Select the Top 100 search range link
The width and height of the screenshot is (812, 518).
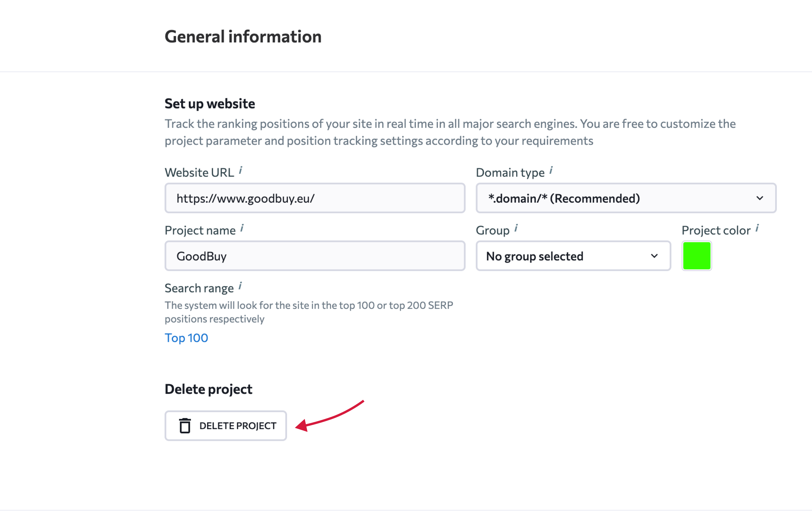pyautogui.click(x=186, y=338)
